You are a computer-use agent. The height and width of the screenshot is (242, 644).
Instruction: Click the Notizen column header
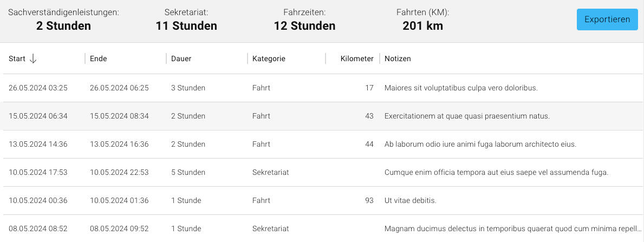(x=398, y=58)
